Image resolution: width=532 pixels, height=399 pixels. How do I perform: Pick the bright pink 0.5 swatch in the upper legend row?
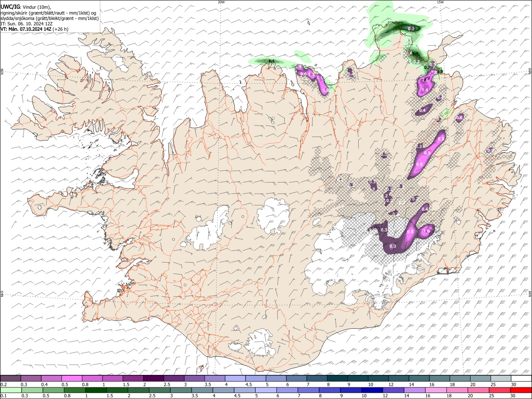(71, 378)
